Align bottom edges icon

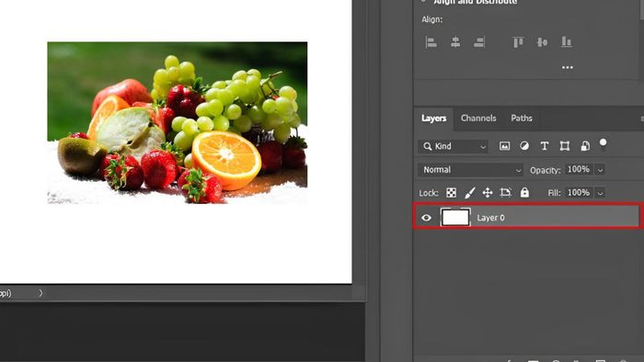click(567, 42)
